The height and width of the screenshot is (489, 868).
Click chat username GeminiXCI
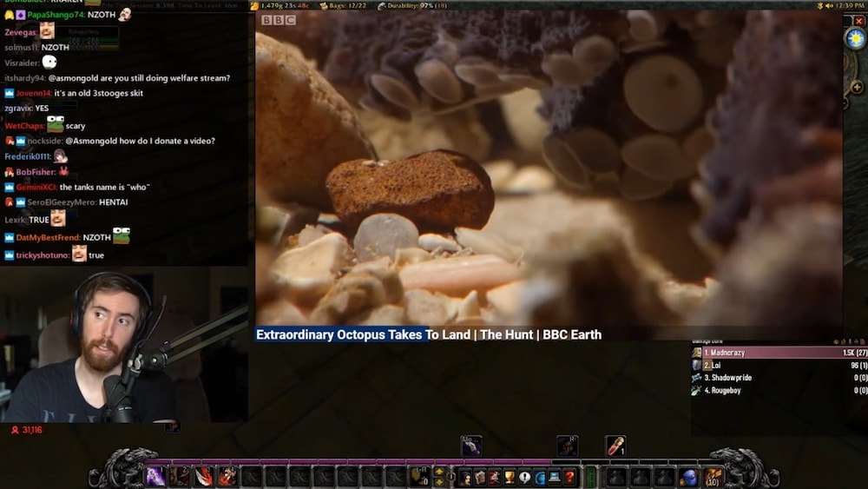point(36,188)
